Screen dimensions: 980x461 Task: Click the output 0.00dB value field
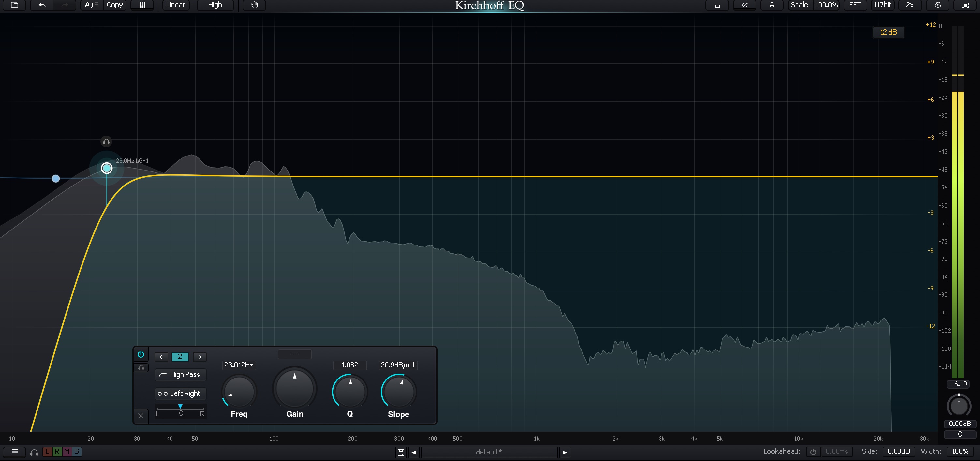tap(960, 424)
